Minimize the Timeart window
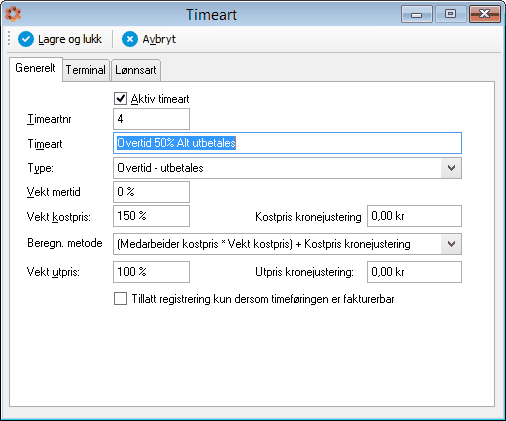Image resolution: width=506 pixels, height=421 pixels. tap(417, 14)
